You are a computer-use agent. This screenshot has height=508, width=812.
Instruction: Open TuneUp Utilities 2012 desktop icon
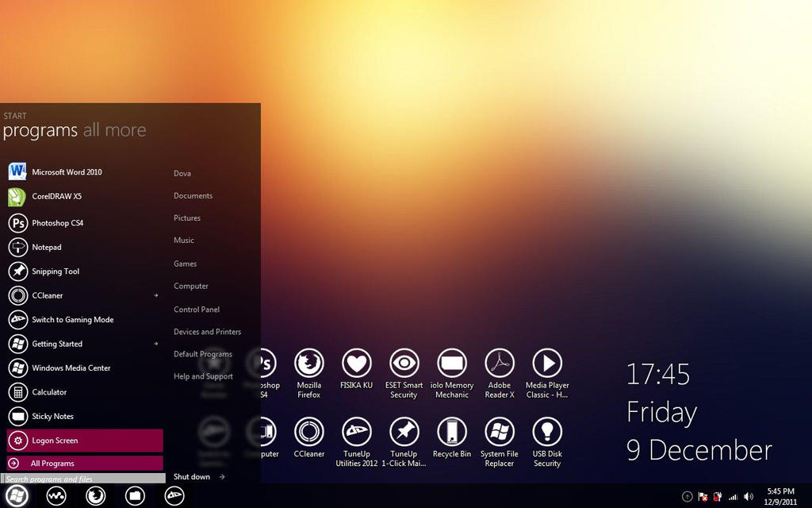356,442
